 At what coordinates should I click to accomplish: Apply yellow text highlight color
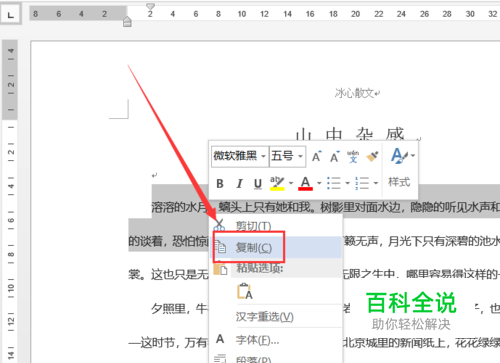click(x=277, y=183)
